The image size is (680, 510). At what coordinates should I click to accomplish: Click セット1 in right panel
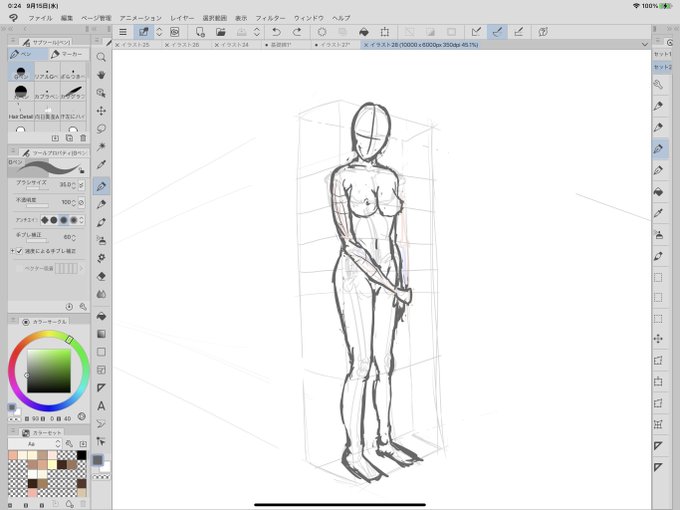[662, 54]
